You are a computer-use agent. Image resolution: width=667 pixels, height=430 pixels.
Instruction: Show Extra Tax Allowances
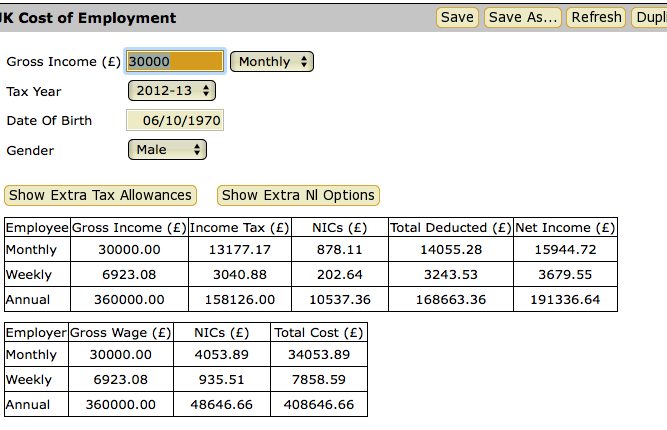click(100, 195)
